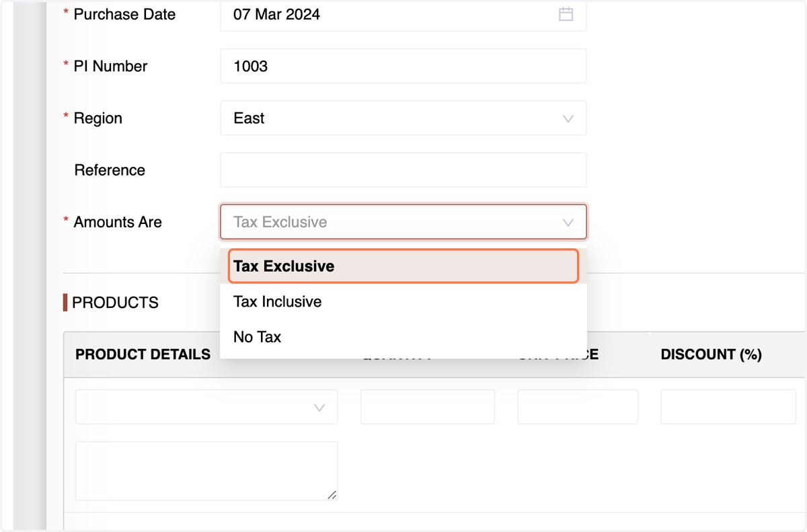Click the Region dropdown chevron arrow

tap(568, 118)
